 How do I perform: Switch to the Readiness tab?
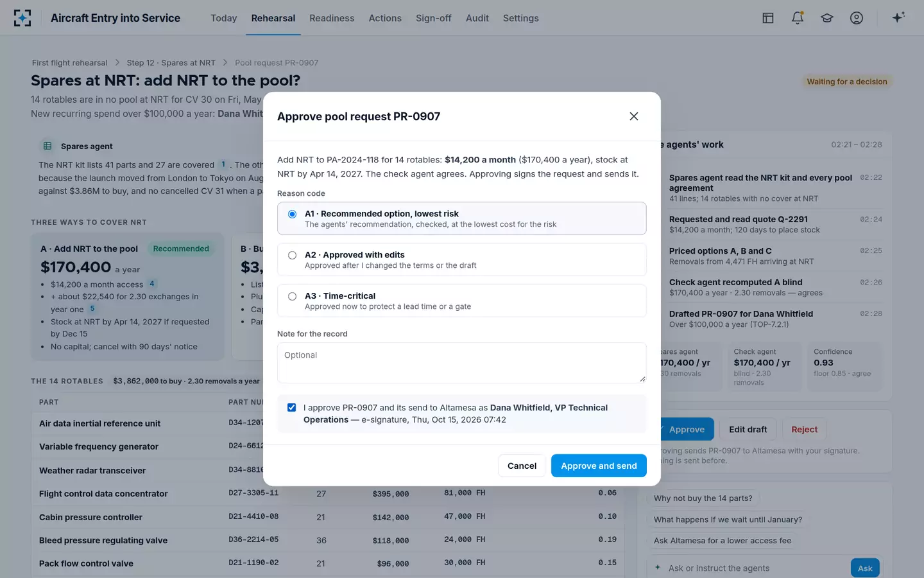pyautogui.click(x=332, y=18)
